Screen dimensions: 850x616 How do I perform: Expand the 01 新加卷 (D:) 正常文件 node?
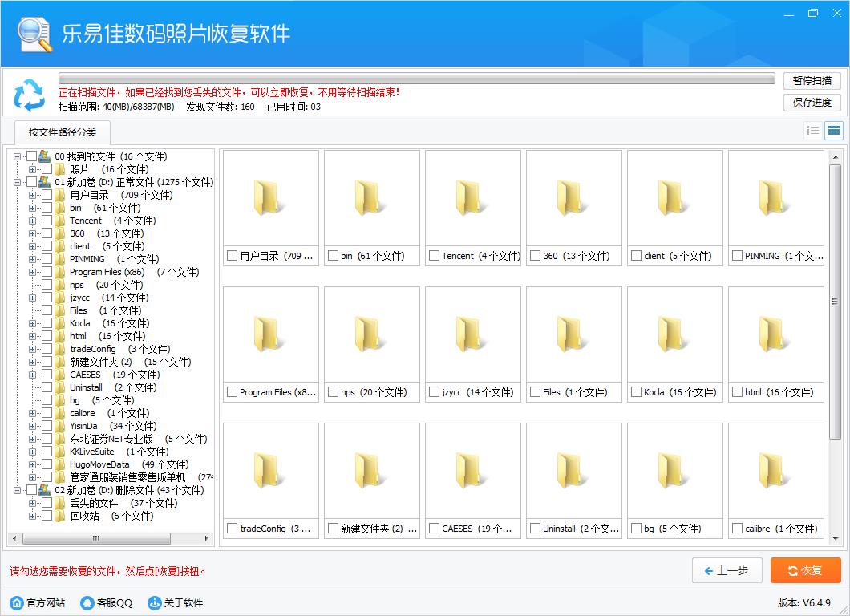(18, 182)
